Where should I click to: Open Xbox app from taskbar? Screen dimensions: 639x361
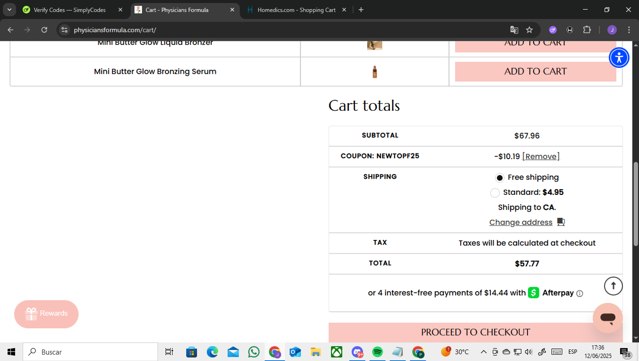[336, 352]
